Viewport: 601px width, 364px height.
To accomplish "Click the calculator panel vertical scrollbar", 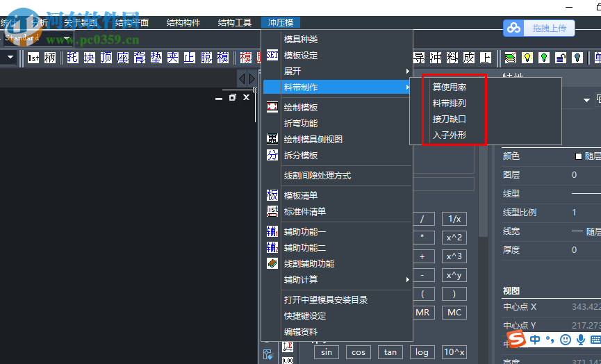I will pos(484,192).
